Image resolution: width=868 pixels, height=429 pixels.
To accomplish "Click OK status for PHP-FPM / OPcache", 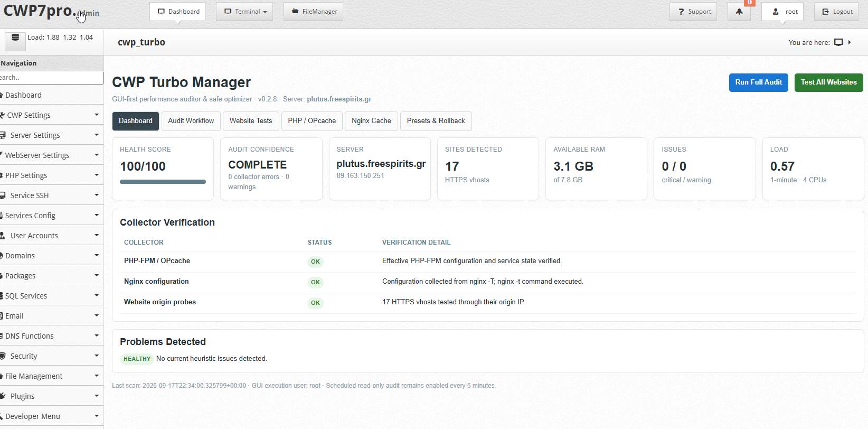I will [315, 262].
